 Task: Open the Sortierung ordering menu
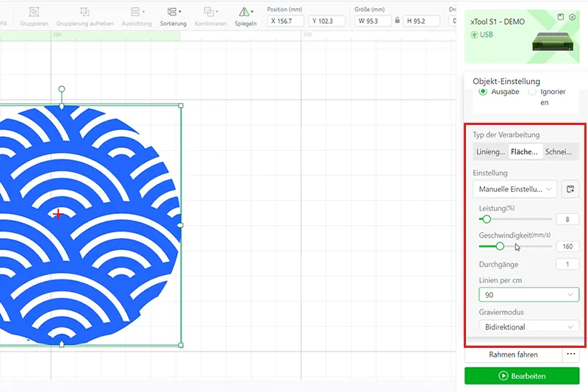[173, 16]
